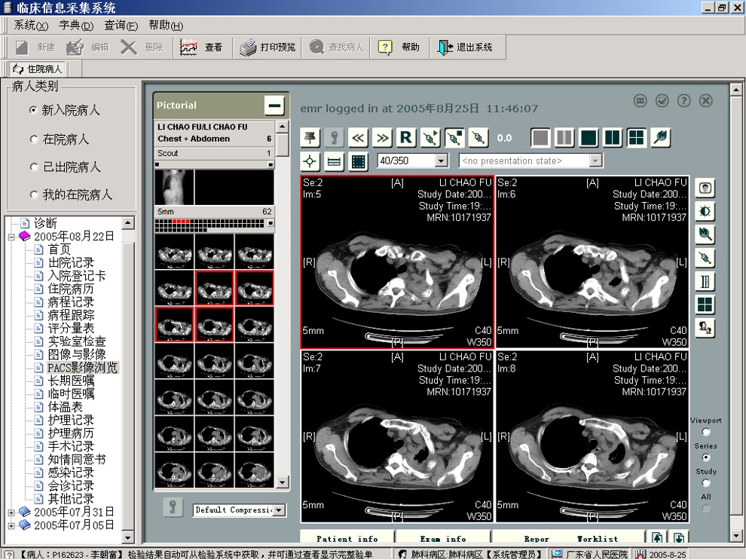
Task: Click the down arrow of the record tree scrollbar
Action: click(127, 537)
